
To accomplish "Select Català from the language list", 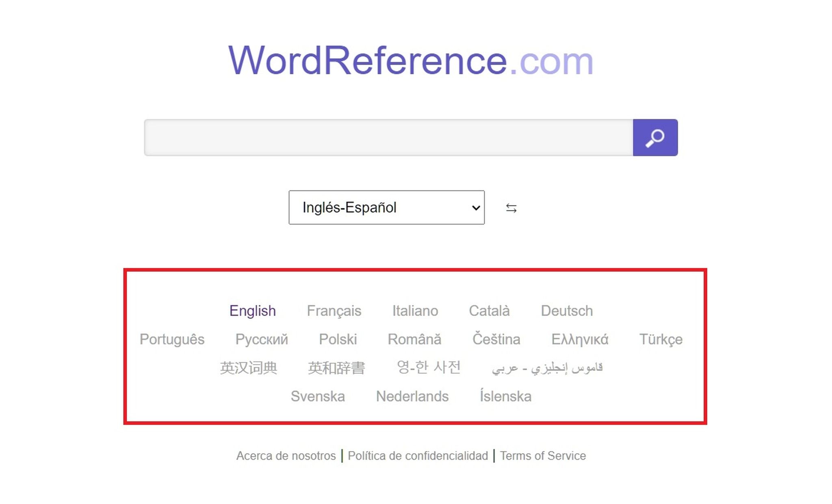I will pyautogui.click(x=490, y=310).
